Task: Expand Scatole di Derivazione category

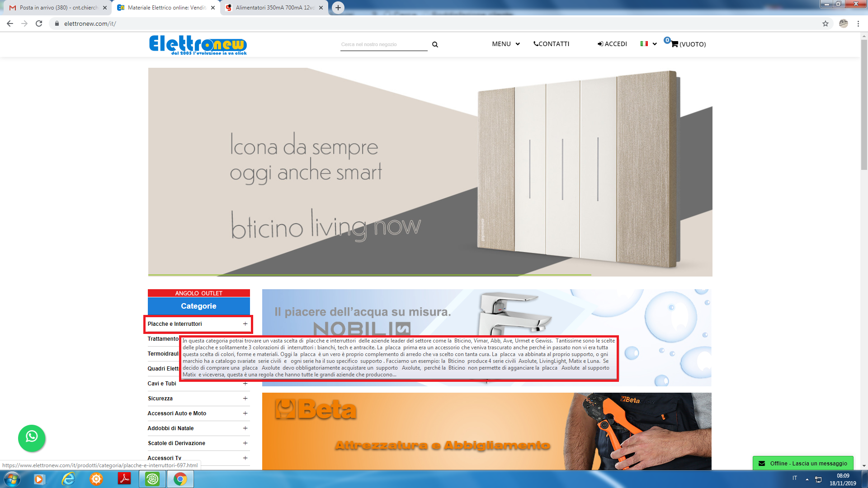Action: click(x=245, y=443)
